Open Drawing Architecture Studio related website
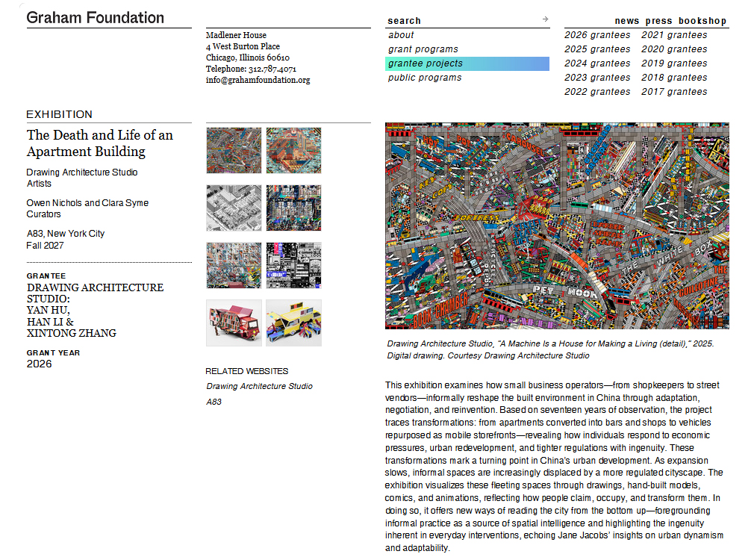Viewport: 754px width, 560px height. pos(259,386)
